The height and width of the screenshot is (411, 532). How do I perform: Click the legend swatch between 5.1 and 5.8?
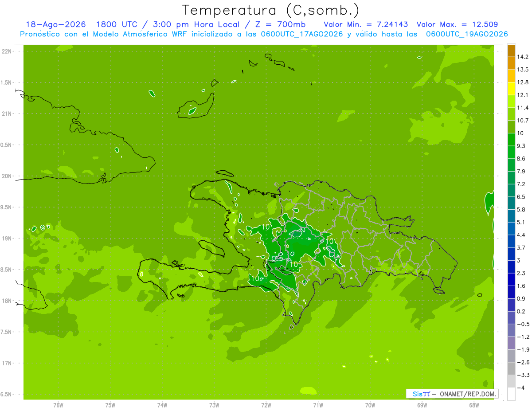tap(511, 216)
